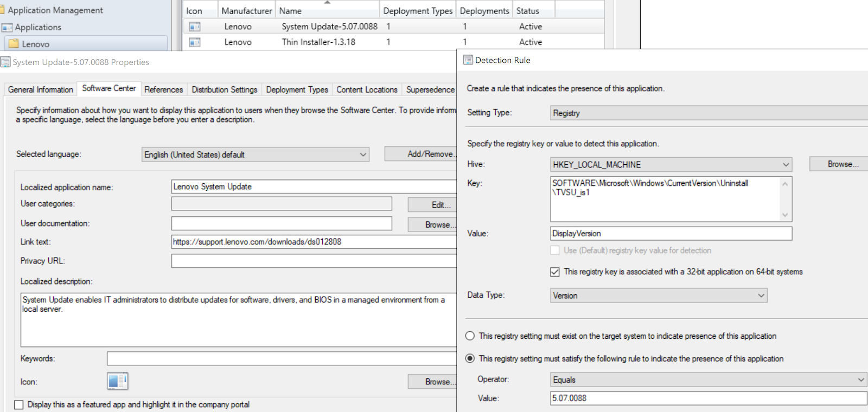The height and width of the screenshot is (412, 868).
Task: Click the Active status of System Update row
Action: tap(531, 27)
